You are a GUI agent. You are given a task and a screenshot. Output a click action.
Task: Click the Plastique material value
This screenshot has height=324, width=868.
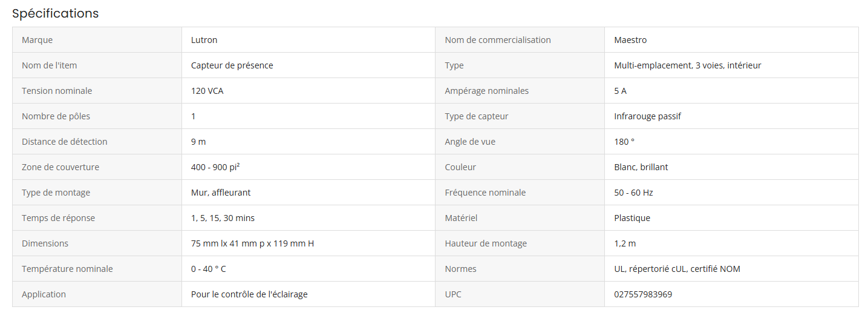632,218
